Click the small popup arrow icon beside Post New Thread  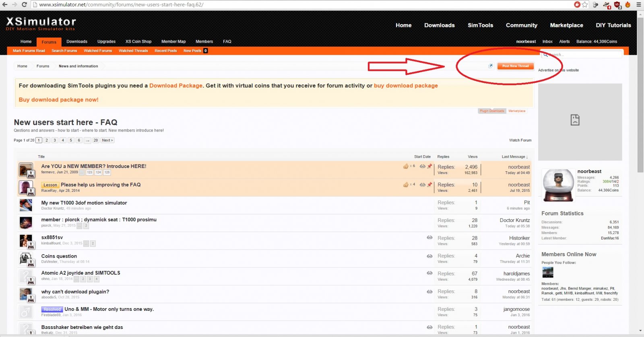click(x=491, y=66)
